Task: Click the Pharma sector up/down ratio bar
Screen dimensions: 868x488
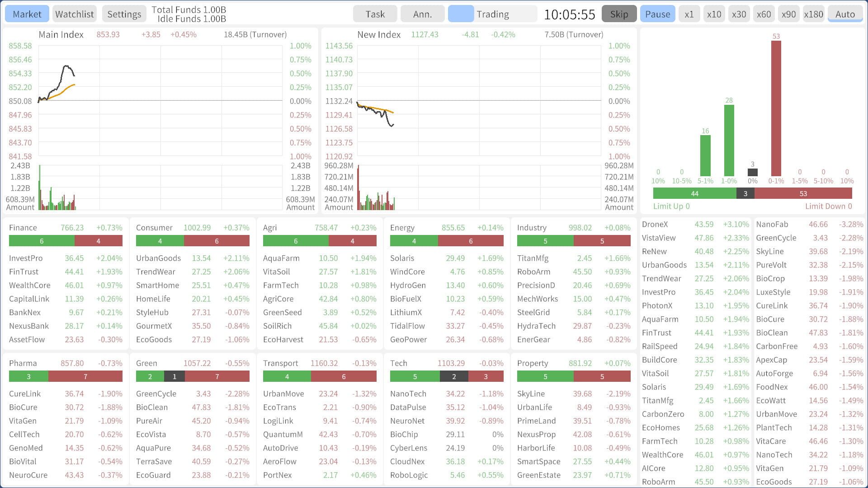Action: pos(66,376)
